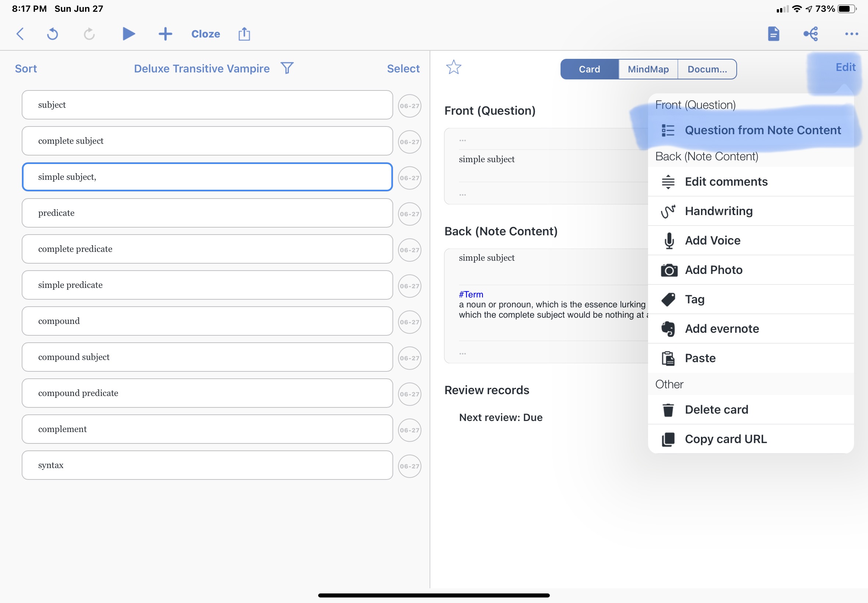Open the mind map branch icon
868x603 pixels.
(811, 34)
